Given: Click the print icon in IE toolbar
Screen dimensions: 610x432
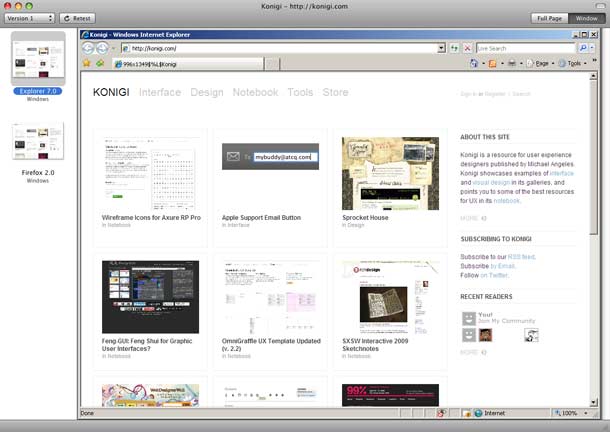Looking at the screenshot, I should (x=512, y=63).
